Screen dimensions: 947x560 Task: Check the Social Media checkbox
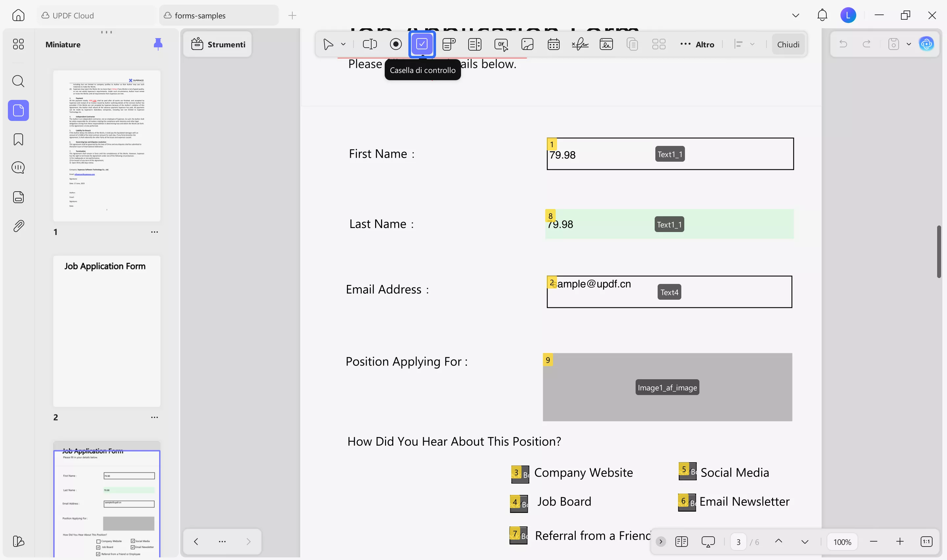[x=688, y=472]
